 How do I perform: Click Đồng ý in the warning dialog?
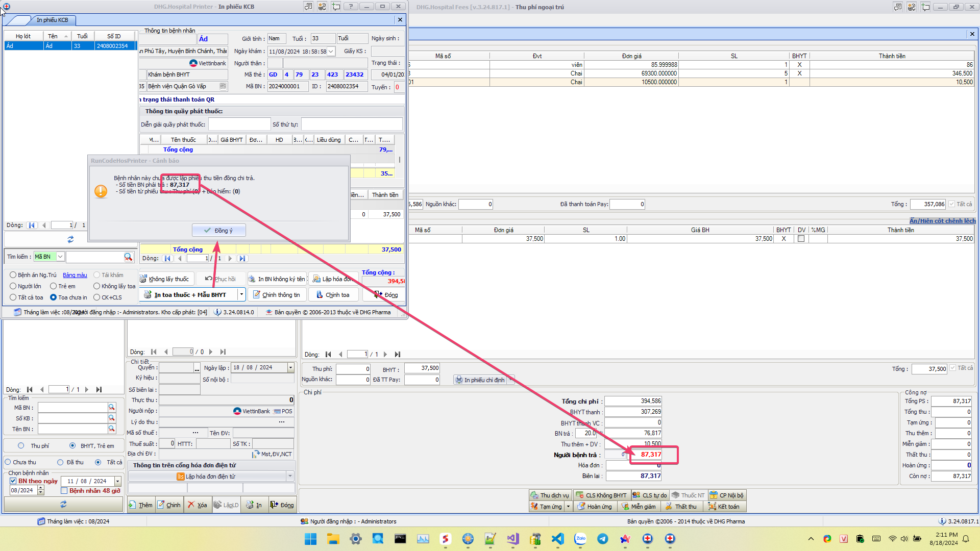[218, 231]
